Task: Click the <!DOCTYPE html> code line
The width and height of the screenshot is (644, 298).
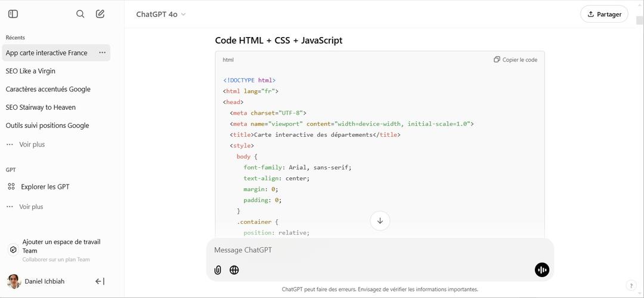Action: [249, 80]
